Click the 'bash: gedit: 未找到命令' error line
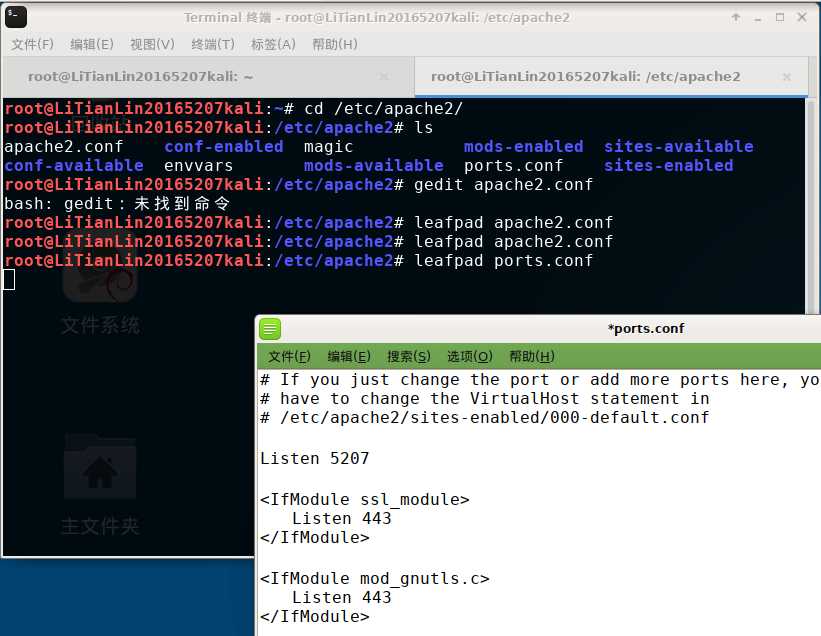 click(117, 204)
